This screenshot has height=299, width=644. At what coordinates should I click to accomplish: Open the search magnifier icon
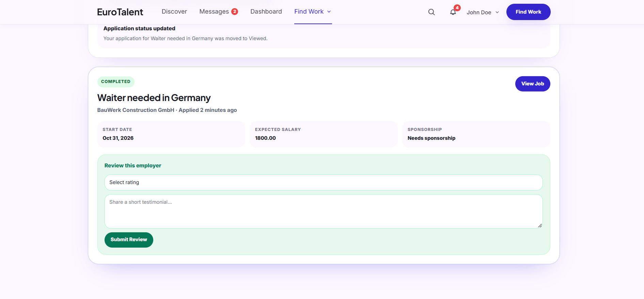point(431,12)
